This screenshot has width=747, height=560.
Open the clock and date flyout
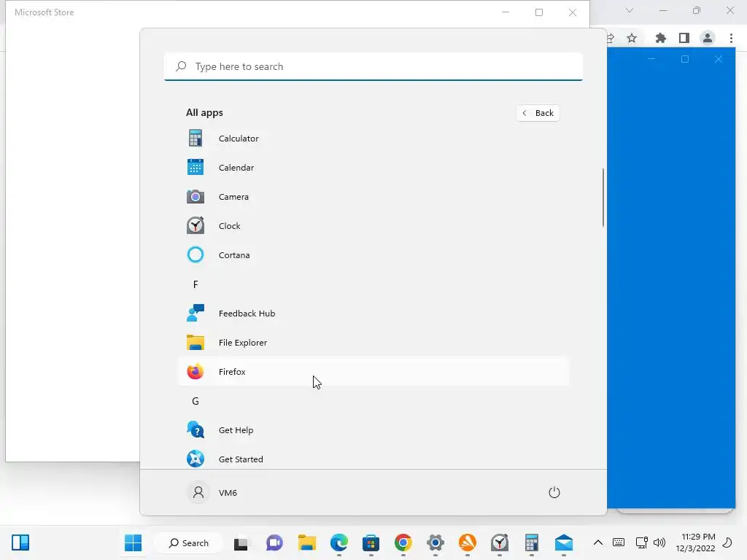click(695, 542)
